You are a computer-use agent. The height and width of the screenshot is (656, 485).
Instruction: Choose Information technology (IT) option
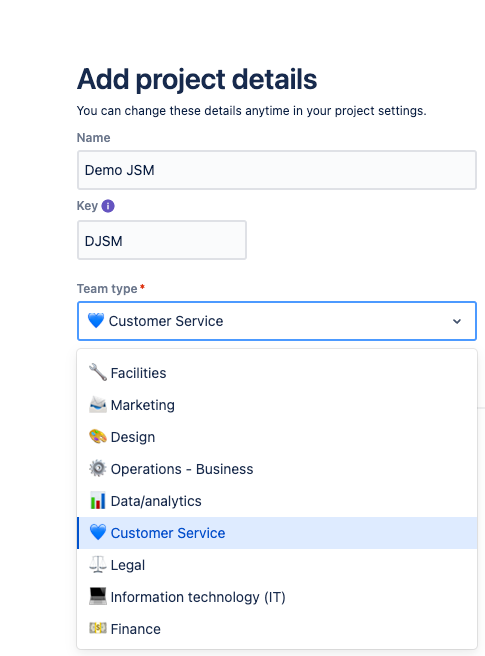click(x=277, y=597)
